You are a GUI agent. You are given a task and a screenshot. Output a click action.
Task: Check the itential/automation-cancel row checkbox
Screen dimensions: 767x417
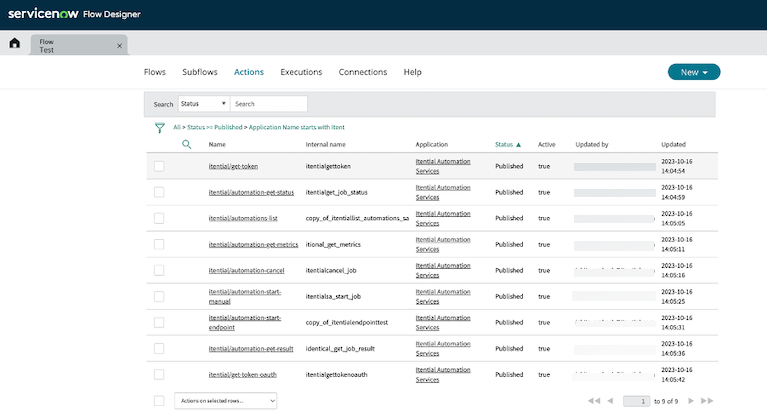pos(159,270)
